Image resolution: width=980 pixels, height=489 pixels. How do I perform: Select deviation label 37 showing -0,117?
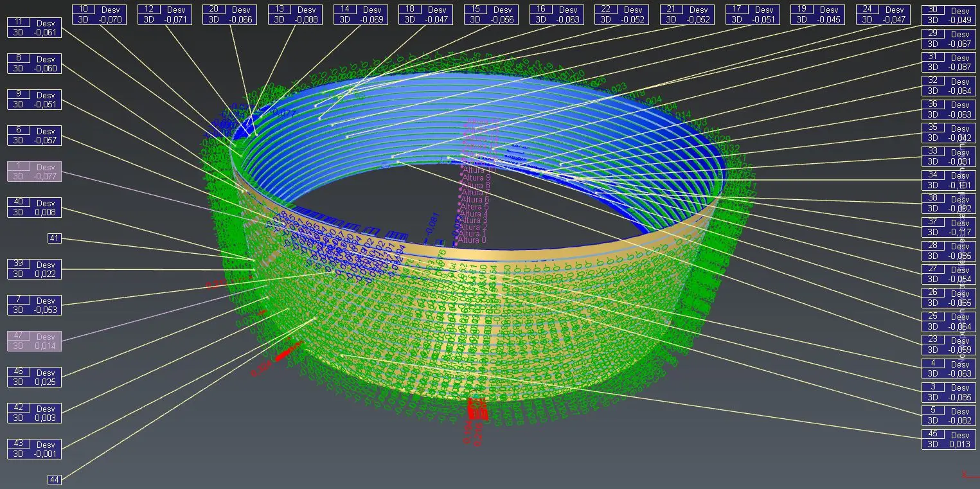pyautogui.click(x=949, y=227)
